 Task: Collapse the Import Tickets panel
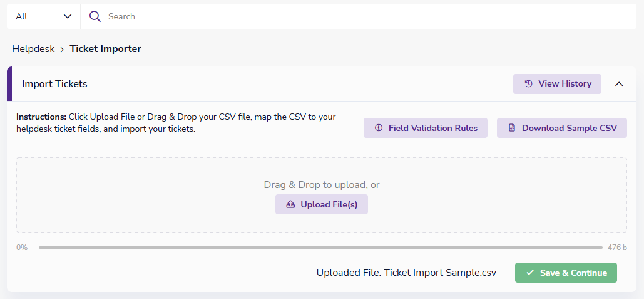click(x=619, y=84)
